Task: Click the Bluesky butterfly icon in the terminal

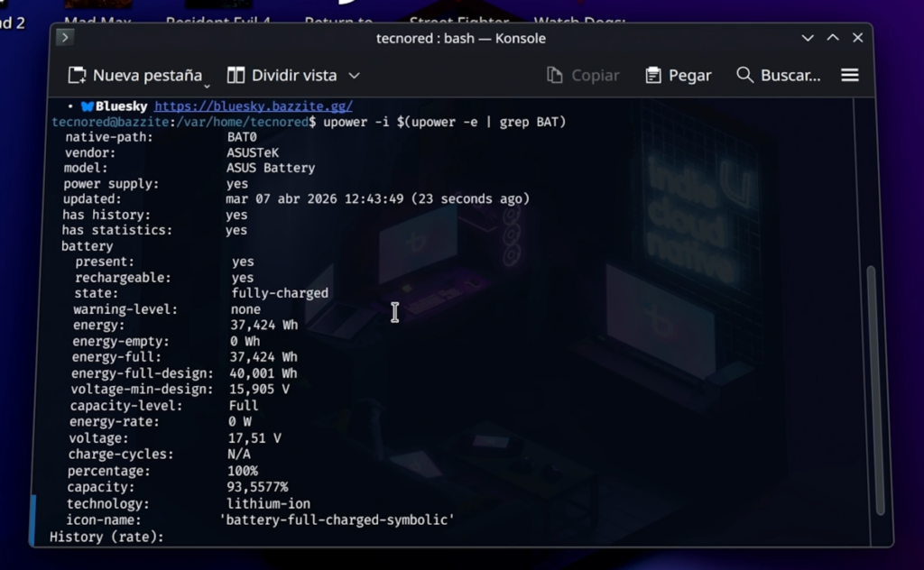Action: pyautogui.click(x=87, y=106)
